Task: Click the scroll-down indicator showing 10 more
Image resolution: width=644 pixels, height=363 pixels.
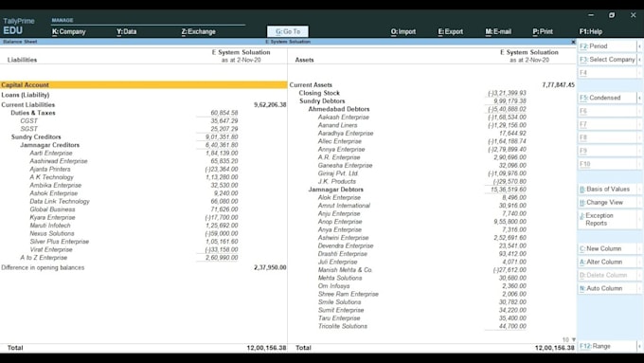Action: click(x=569, y=339)
